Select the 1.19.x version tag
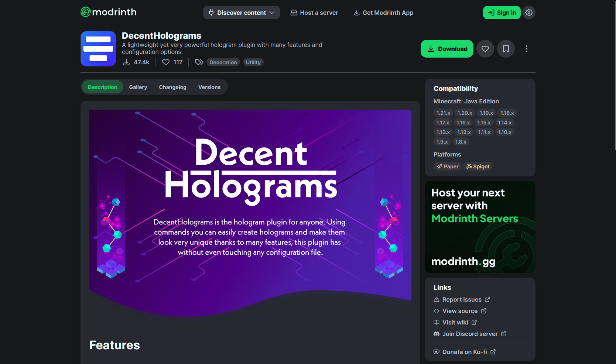The height and width of the screenshot is (364, 616). point(486,113)
